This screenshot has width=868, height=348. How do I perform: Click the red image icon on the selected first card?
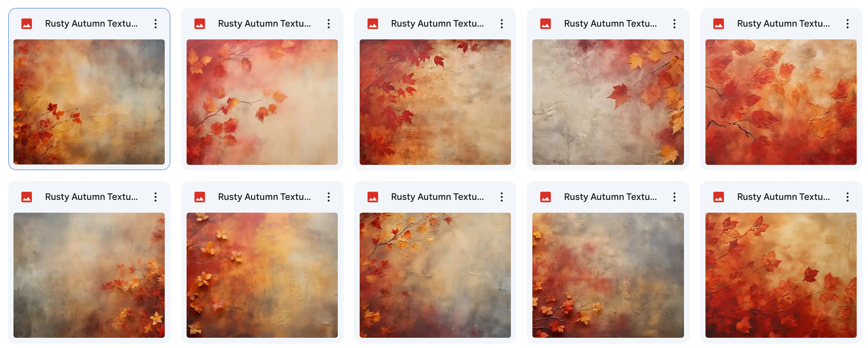click(x=27, y=24)
